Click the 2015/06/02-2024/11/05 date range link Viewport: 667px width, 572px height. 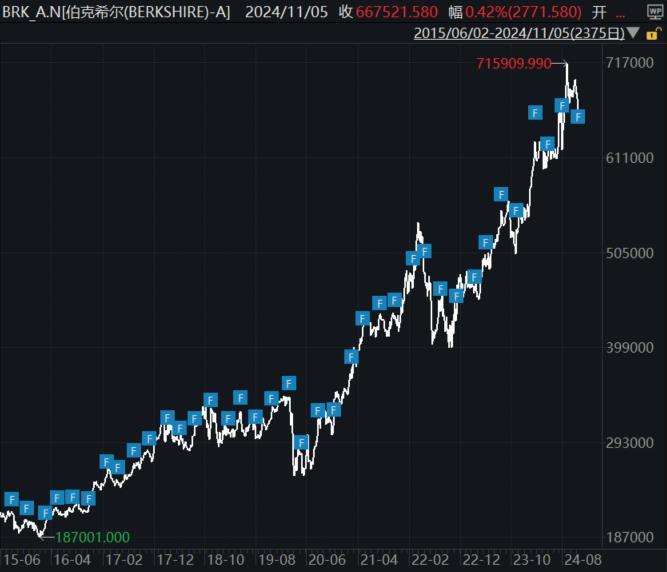click(x=519, y=34)
